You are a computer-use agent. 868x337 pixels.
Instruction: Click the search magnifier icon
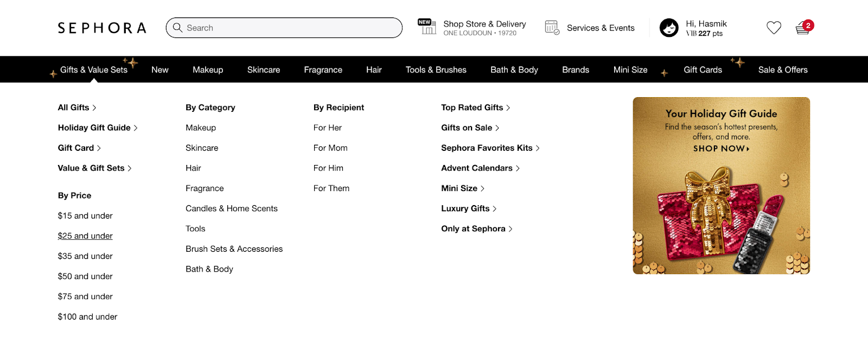click(177, 28)
